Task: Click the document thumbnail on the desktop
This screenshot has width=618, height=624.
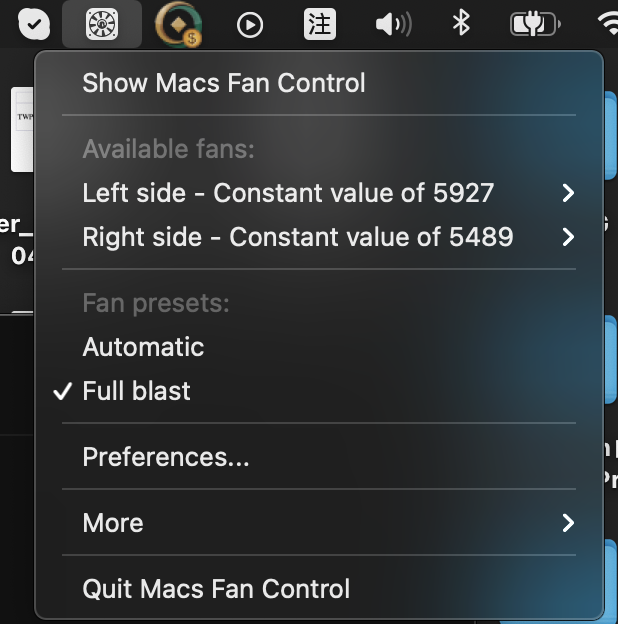Action: [x=22, y=129]
